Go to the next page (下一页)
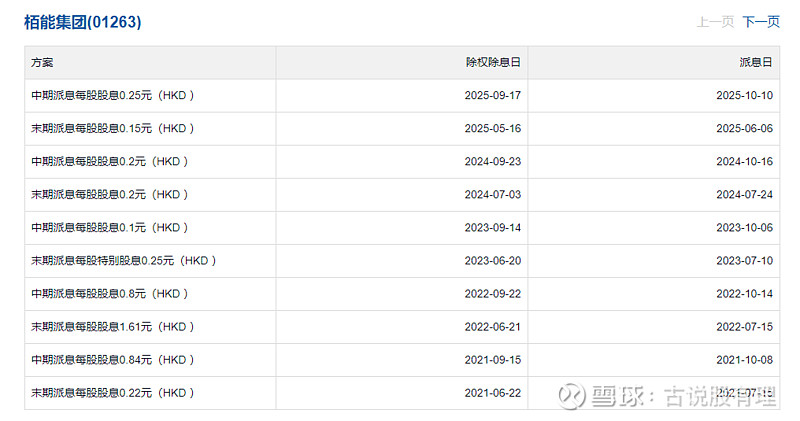The height and width of the screenshot is (421, 800). pyautogui.click(x=761, y=22)
